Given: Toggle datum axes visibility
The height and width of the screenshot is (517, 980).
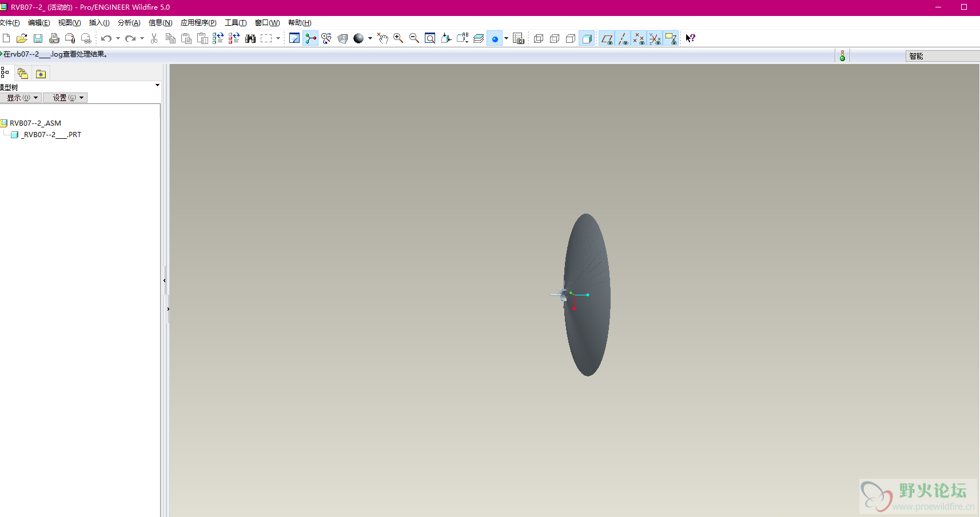Looking at the screenshot, I should point(623,38).
